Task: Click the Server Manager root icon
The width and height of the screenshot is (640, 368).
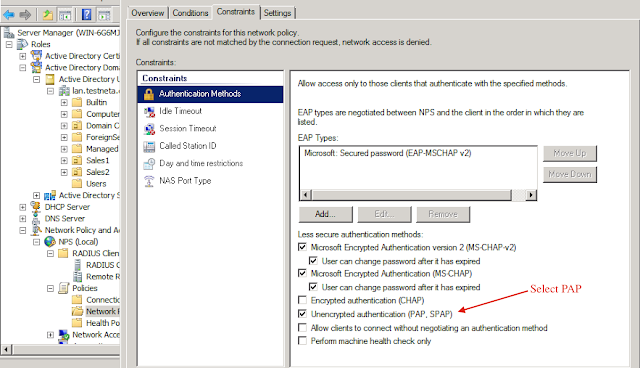Action: 9,33
